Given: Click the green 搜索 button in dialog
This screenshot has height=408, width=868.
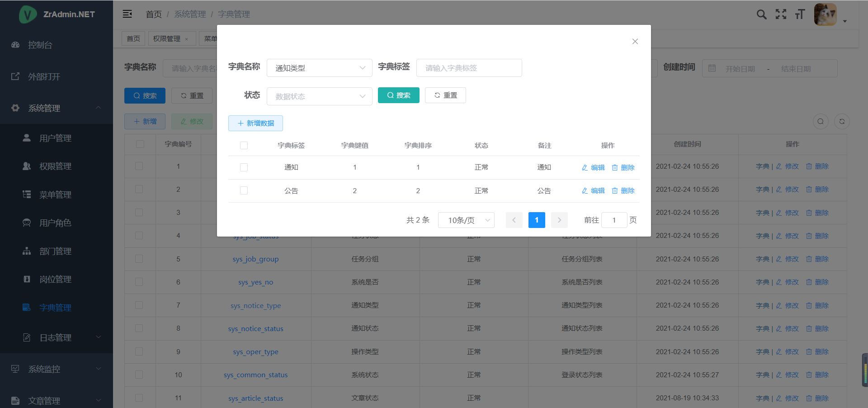Looking at the screenshot, I should [398, 95].
